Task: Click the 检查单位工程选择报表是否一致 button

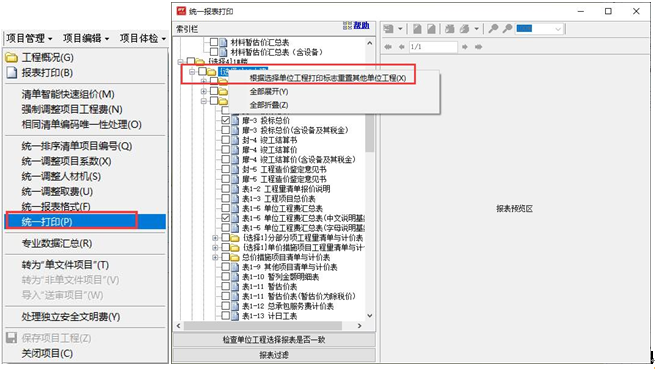Action: [x=274, y=340]
